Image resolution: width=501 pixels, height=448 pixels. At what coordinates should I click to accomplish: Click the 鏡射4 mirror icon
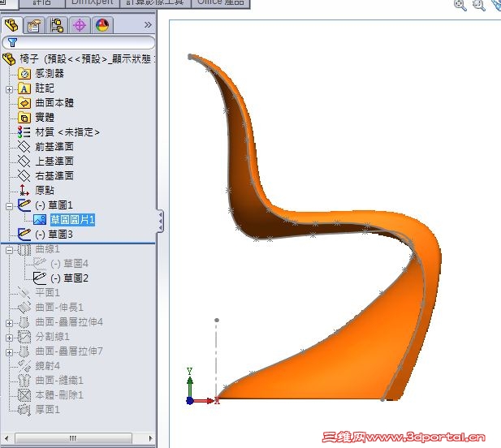(x=24, y=366)
